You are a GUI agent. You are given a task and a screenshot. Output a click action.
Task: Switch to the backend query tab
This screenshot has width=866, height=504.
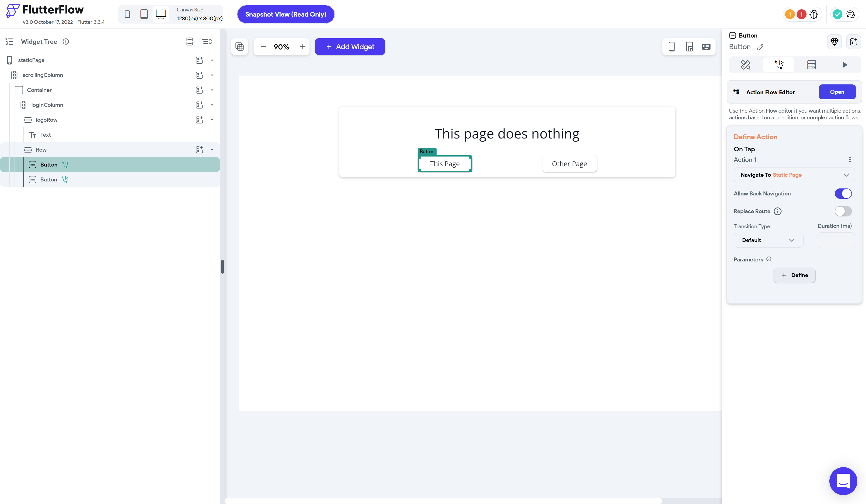(811, 65)
